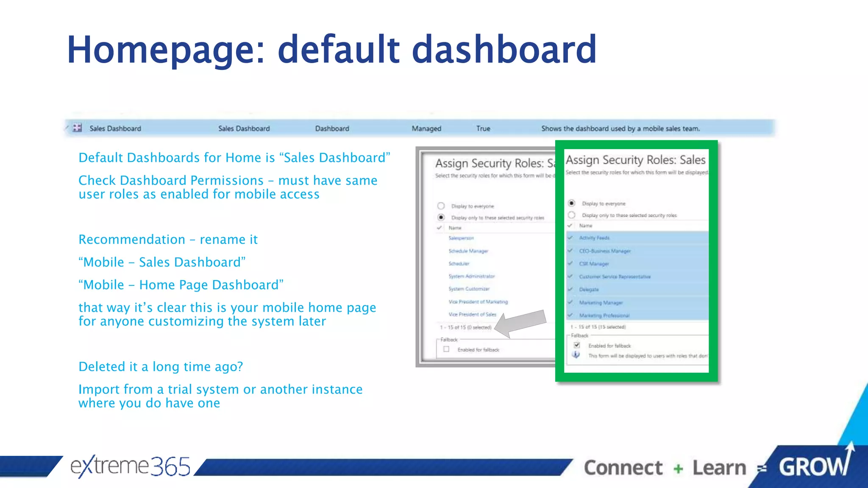Image resolution: width=868 pixels, height=488 pixels.
Task: Open the Marketing Professional role link
Action: coord(604,315)
